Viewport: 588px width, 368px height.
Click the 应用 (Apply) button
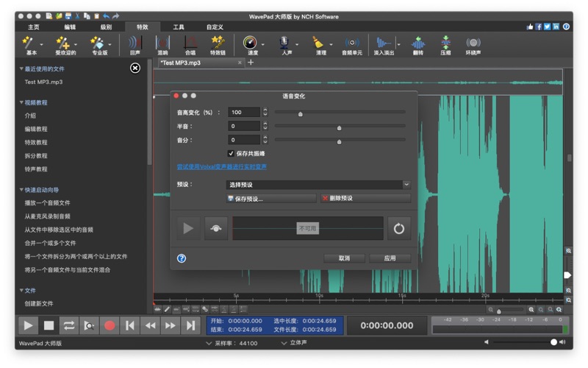tap(390, 258)
